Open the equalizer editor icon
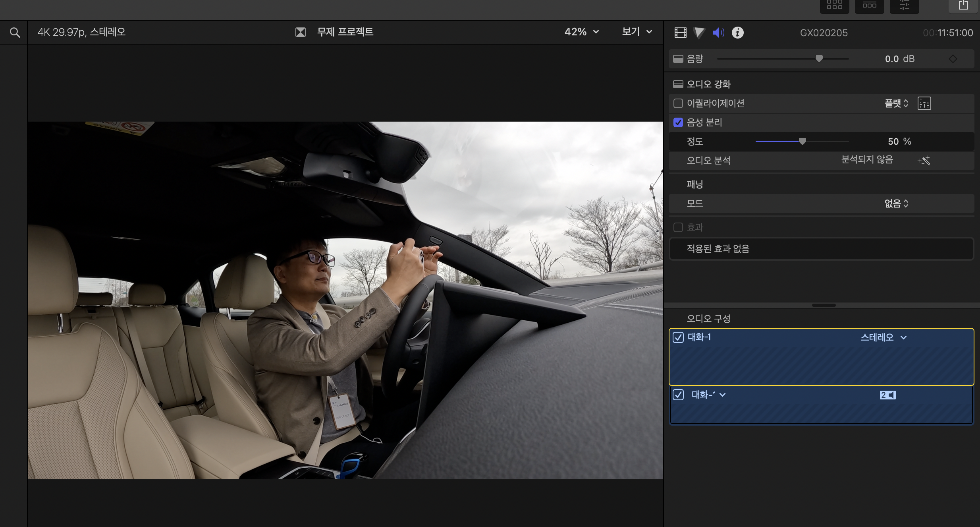Image resolution: width=980 pixels, height=527 pixels. coord(924,103)
